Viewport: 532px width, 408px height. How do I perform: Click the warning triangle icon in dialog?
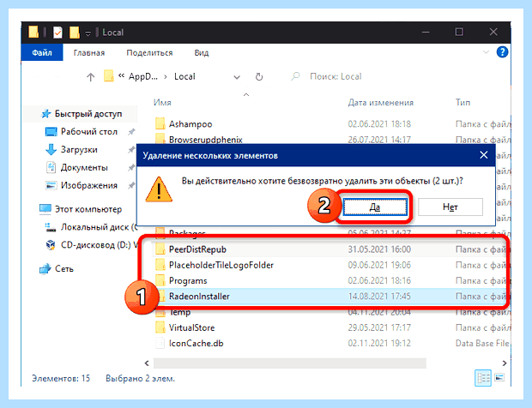(x=159, y=189)
